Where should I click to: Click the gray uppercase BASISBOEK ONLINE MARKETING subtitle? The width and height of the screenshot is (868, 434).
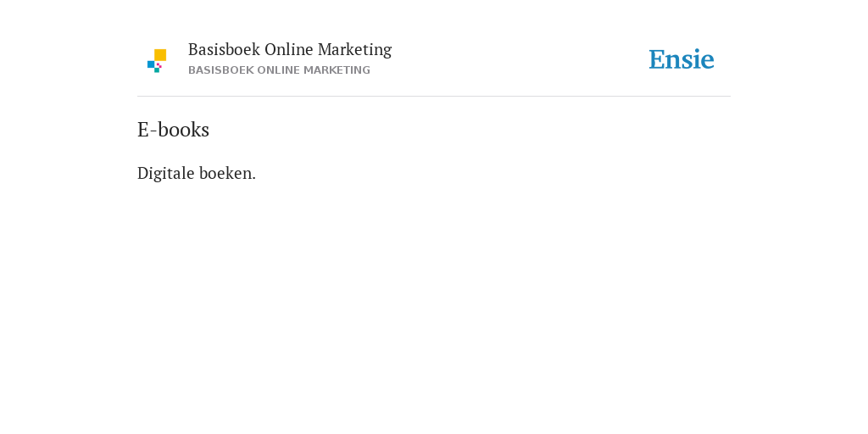279,70
